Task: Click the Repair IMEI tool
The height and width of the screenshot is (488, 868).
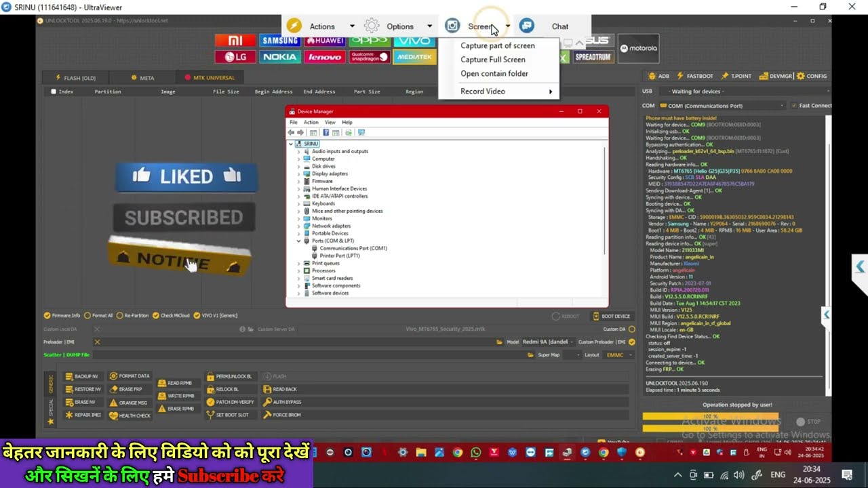Action: pyautogui.click(x=83, y=415)
